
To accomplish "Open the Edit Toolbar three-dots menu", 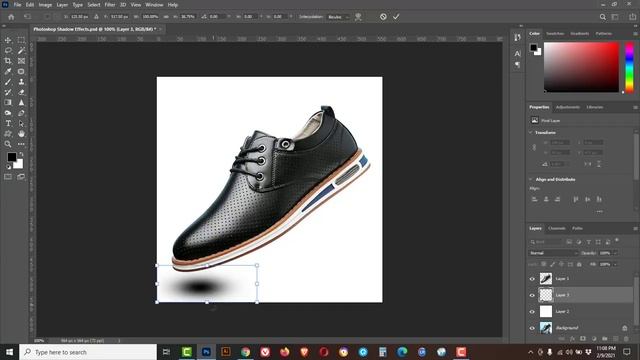I will pos(21,144).
